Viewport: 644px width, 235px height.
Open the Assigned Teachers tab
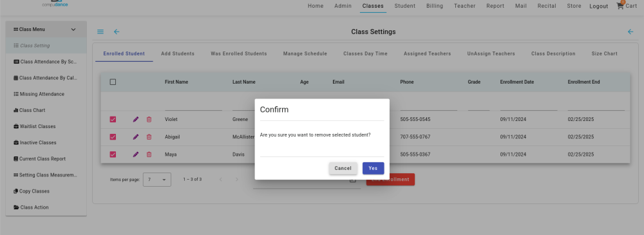coord(427,54)
